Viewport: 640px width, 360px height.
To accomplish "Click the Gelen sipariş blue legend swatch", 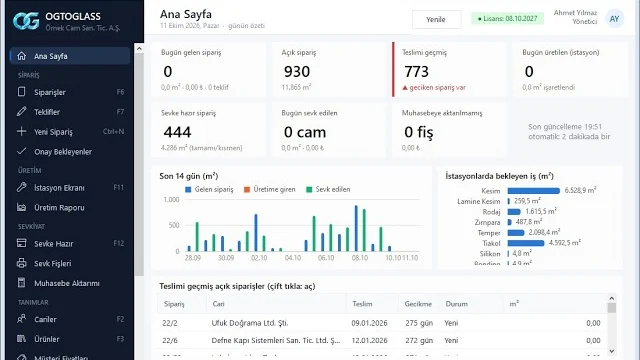I will pyautogui.click(x=188, y=189).
